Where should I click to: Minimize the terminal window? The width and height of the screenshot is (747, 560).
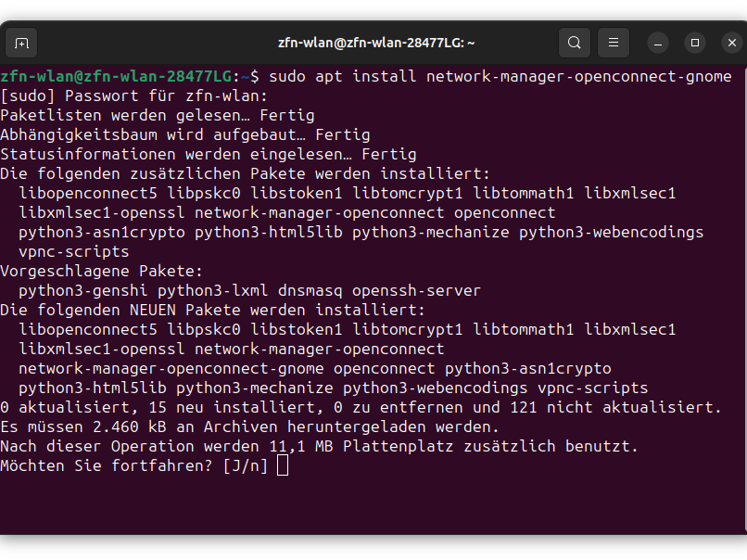tap(659, 43)
